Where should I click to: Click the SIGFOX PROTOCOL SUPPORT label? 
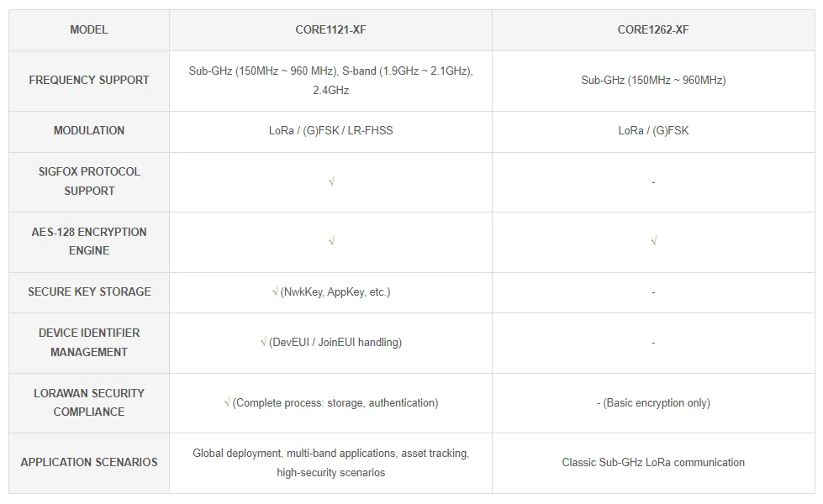[x=89, y=181]
